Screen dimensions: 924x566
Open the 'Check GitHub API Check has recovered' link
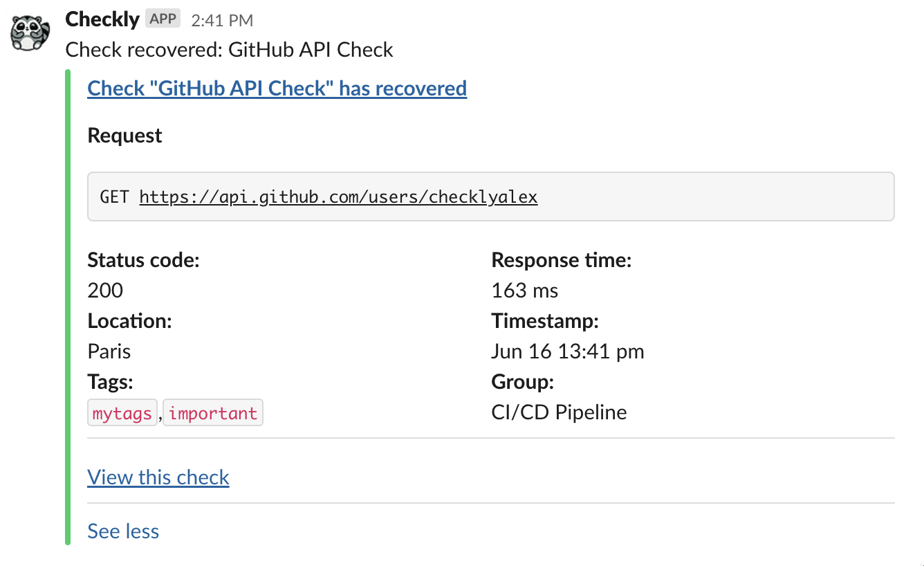(x=276, y=88)
